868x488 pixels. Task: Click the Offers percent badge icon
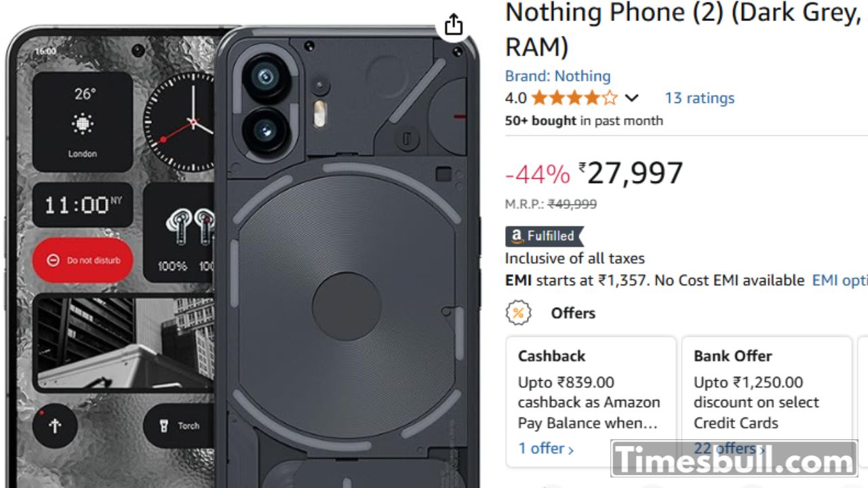(x=518, y=313)
